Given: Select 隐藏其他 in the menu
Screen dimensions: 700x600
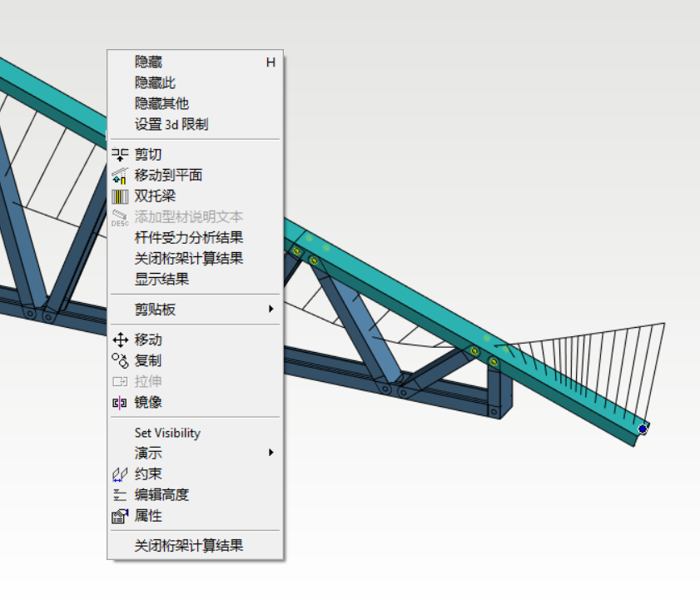Looking at the screenshot, I should click(195, 103).
